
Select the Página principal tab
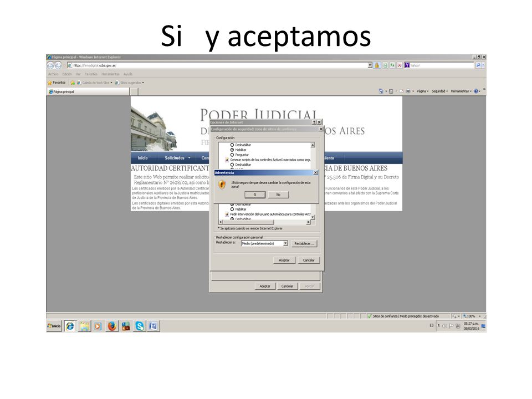coord(88,91)
